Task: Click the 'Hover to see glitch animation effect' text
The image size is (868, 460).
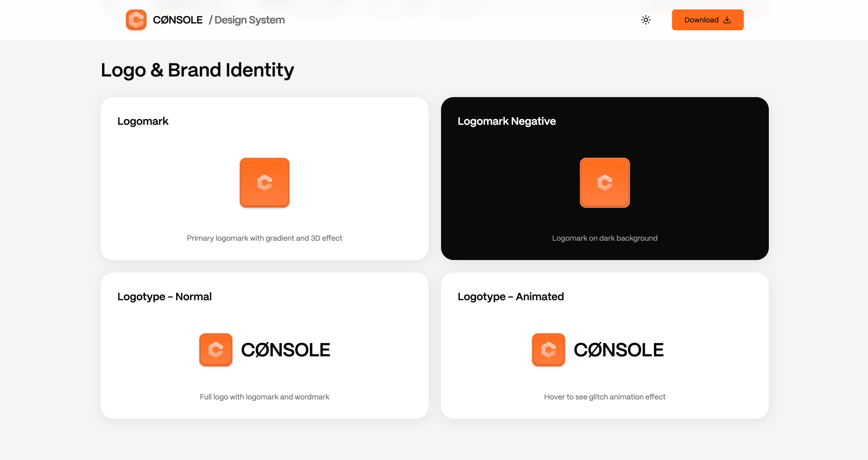Action: (604, 397)
